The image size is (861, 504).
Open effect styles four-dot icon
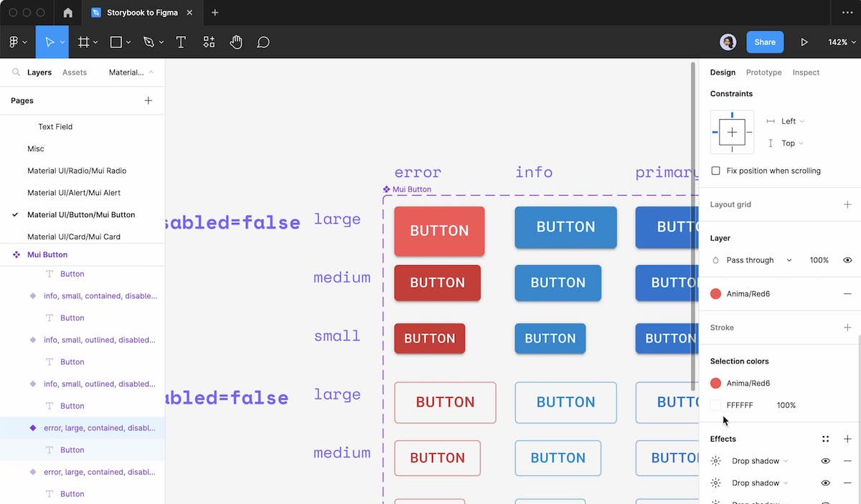(x=826, y=439)
